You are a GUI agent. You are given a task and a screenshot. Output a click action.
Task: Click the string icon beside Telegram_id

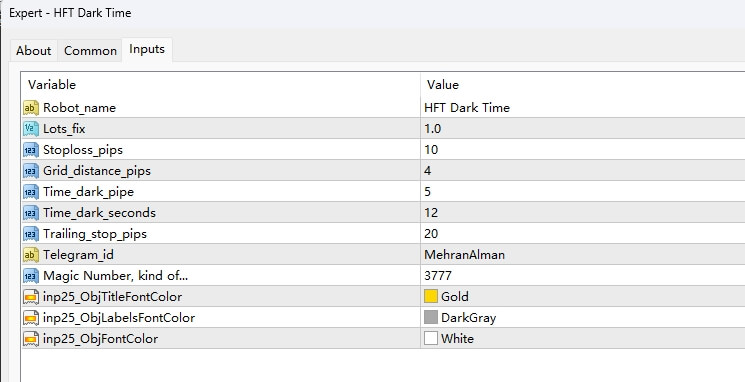point(31,255)
